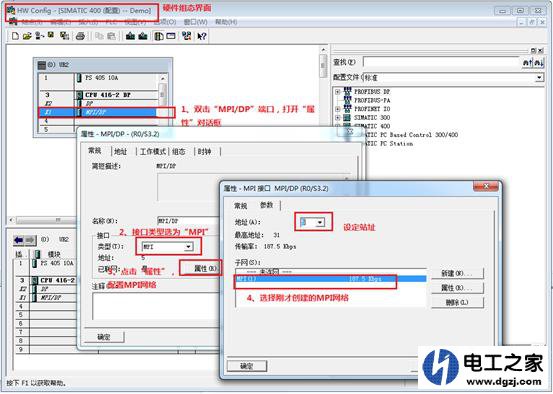Viewport: 553px width, 394px height.
Task: Select CPU 416-2 DP row in rack table
Action: pyautogui.click(x=98, y=95)
